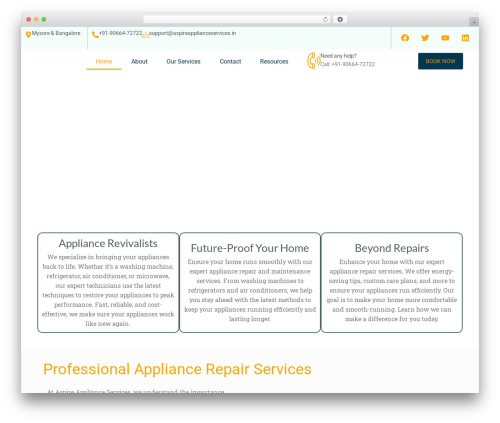Click the Need any help? text
This screenshot has width=500, height=423.
(338, 56)
